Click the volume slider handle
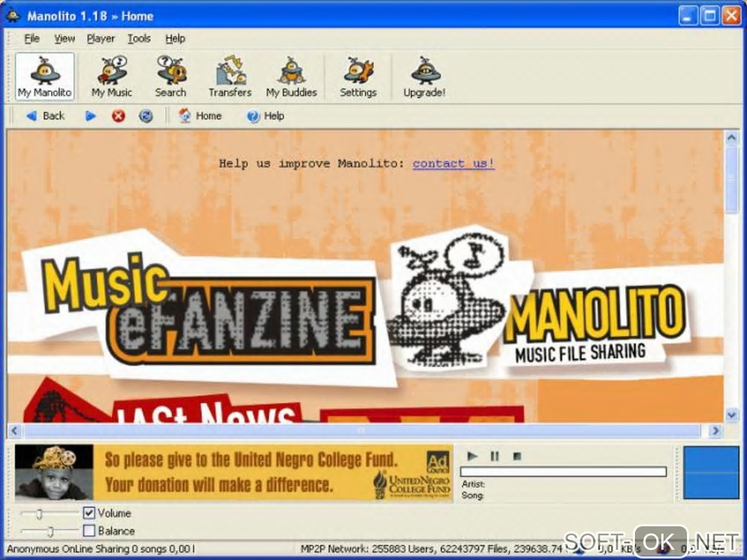Screen dimensions: 747x560 tap(40, 514)
